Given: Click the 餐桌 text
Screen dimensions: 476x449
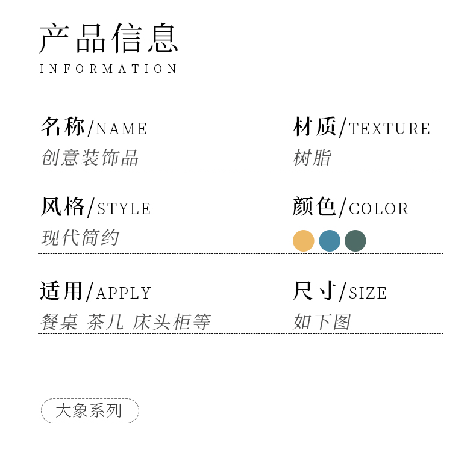Looking at the screenshot, I should [x=59, y=322].
